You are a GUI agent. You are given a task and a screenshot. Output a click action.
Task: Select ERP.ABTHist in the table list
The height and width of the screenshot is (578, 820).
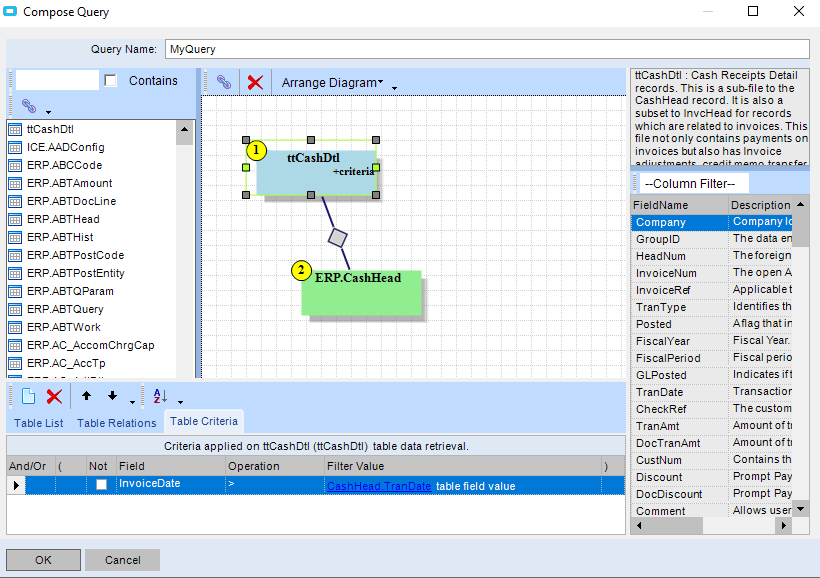[x=60, y=237]
